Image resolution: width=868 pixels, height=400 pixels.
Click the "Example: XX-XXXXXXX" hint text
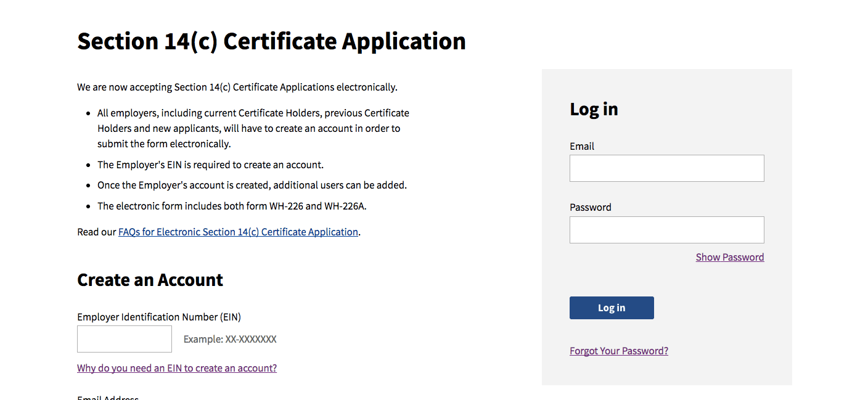point(230,340)
